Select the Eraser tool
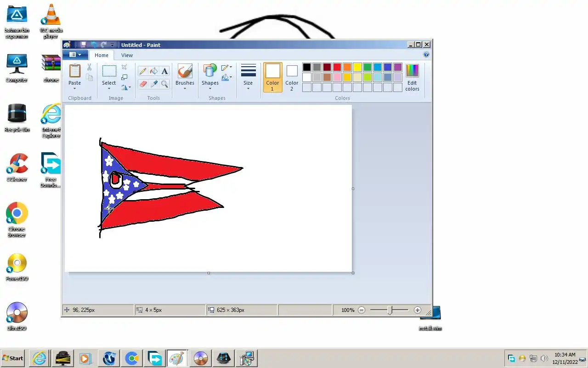Viewport: 588px width, 368px height. [x=143, y=84]
